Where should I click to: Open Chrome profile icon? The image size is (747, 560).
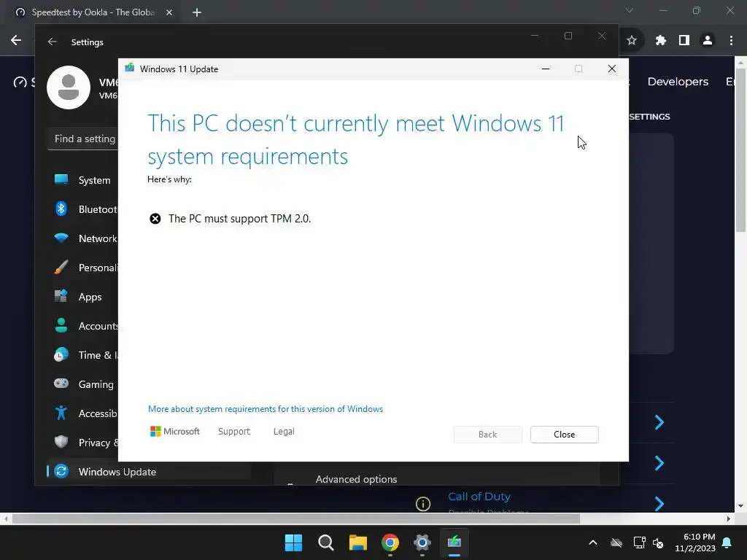(708, 41)
